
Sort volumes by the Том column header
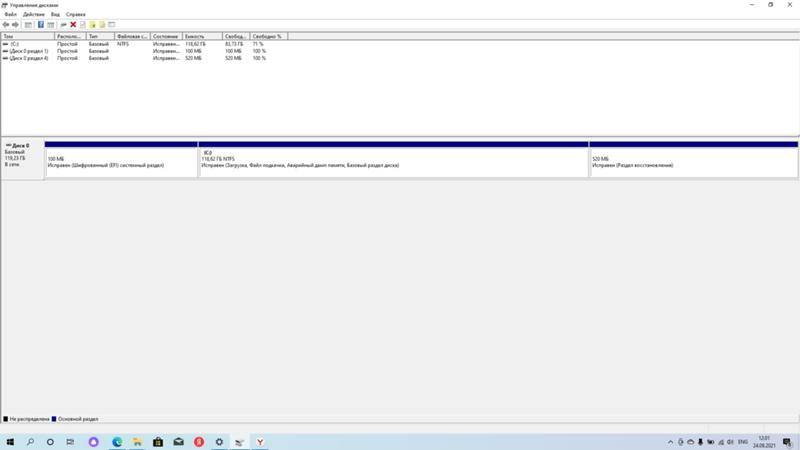[28, 36]
